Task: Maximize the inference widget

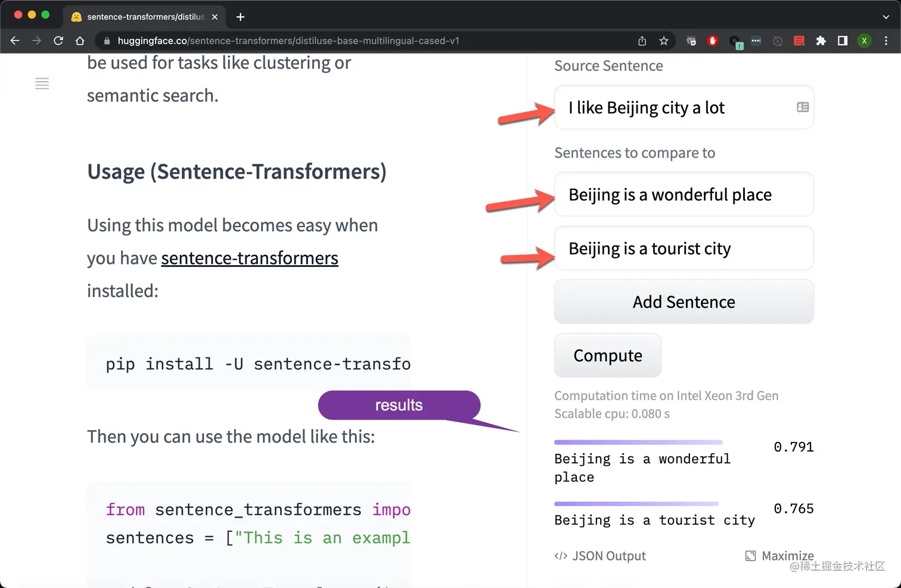Action: tap(779, 556)
